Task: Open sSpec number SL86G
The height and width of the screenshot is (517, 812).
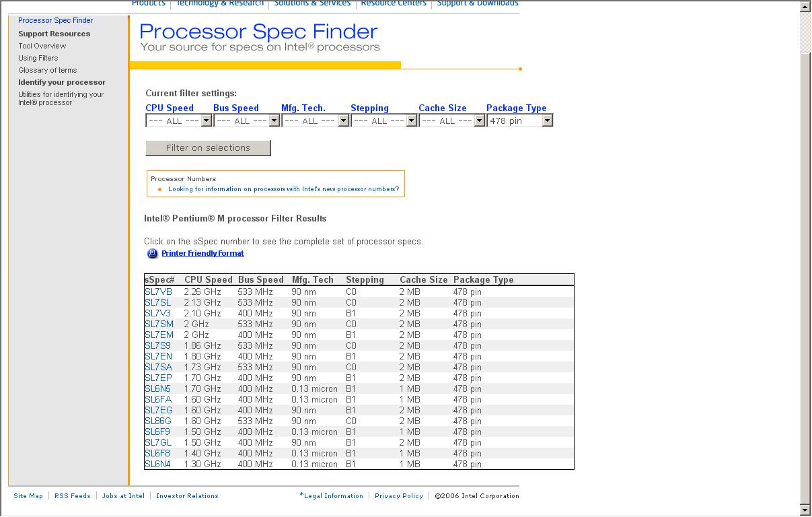Action: point(158,421)
